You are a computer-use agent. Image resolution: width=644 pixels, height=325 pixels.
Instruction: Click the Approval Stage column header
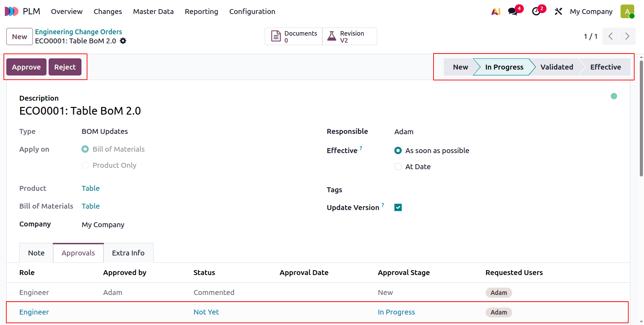point(404,273)
